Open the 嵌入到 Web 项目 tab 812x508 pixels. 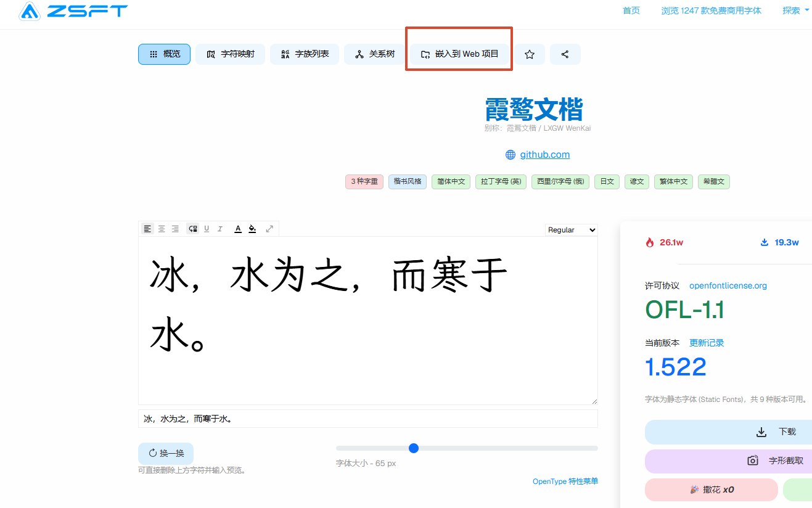pyautogui.click(x=459, y=54)
